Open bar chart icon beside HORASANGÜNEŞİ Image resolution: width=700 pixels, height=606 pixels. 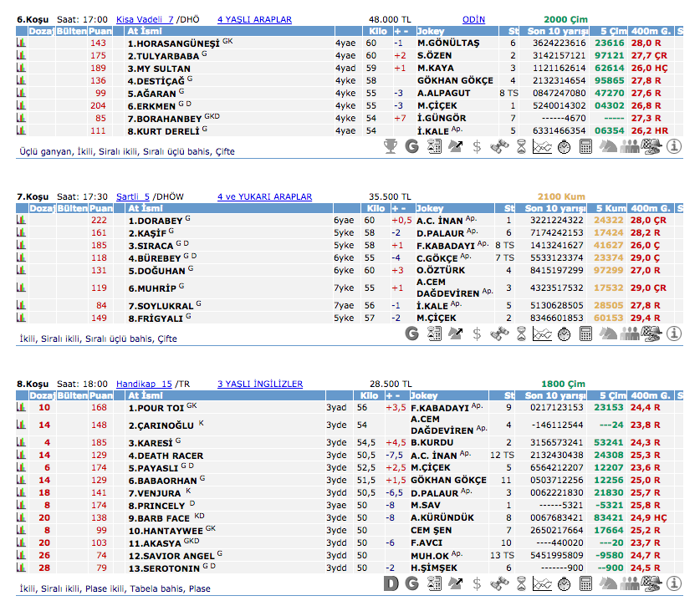coord(22,43)
